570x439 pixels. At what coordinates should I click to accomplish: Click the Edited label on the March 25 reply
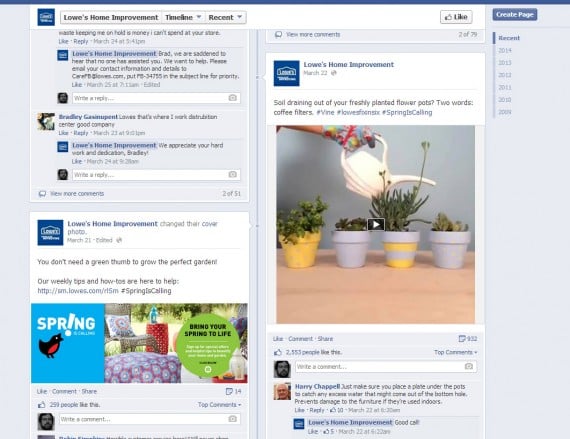(152, 85)
